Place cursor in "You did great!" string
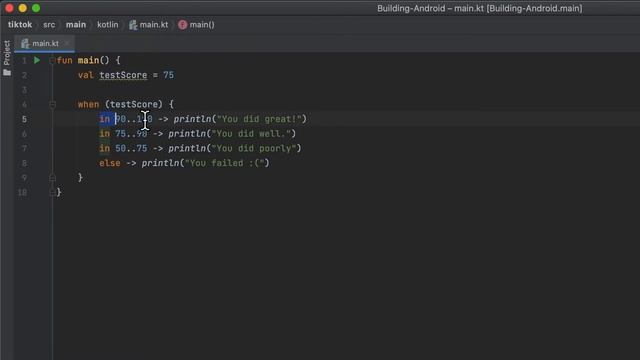640x360 pixels. (x=259, y=119)
